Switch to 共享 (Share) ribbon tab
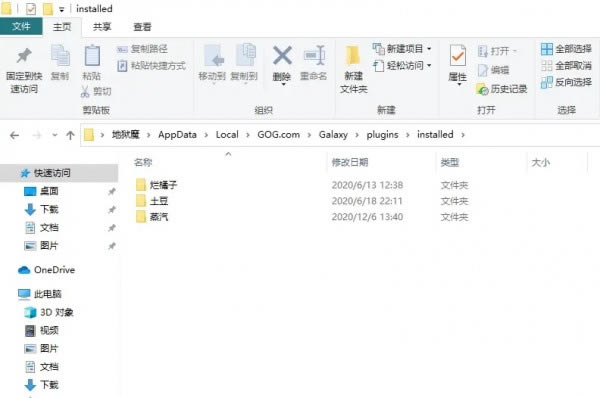This screenshot has height=398, width=600. tap(102, 27)
